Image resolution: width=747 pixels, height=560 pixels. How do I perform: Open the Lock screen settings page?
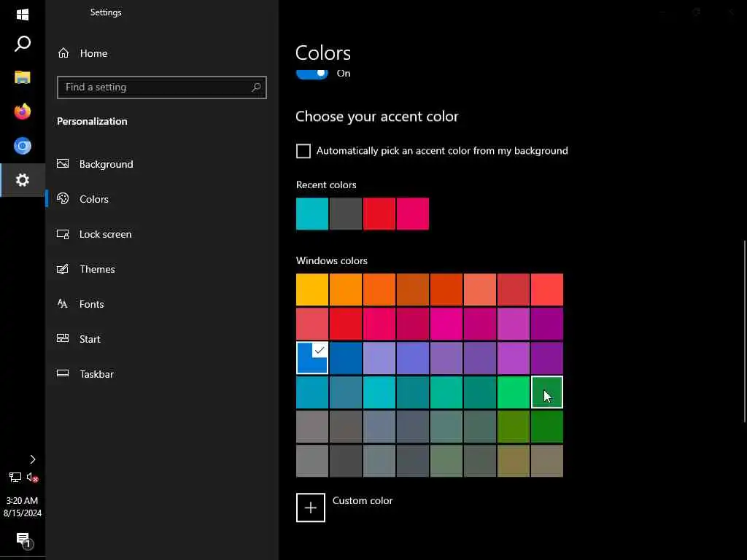tap(105, 234)
